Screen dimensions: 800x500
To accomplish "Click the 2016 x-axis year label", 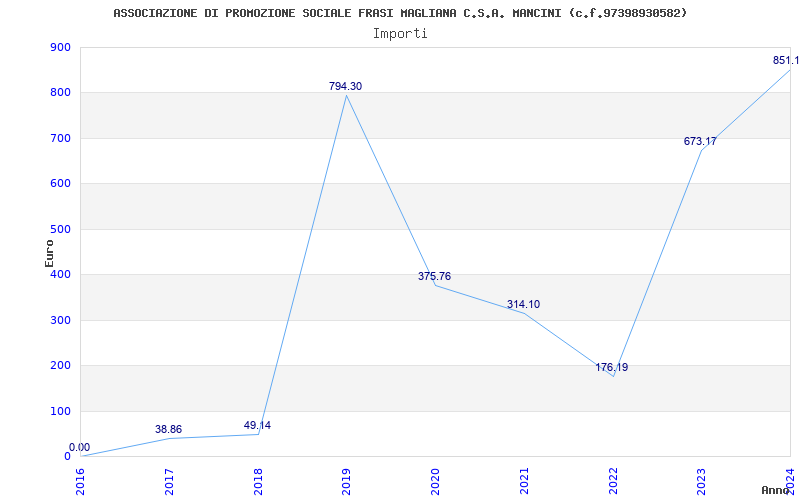I will 81,481.
